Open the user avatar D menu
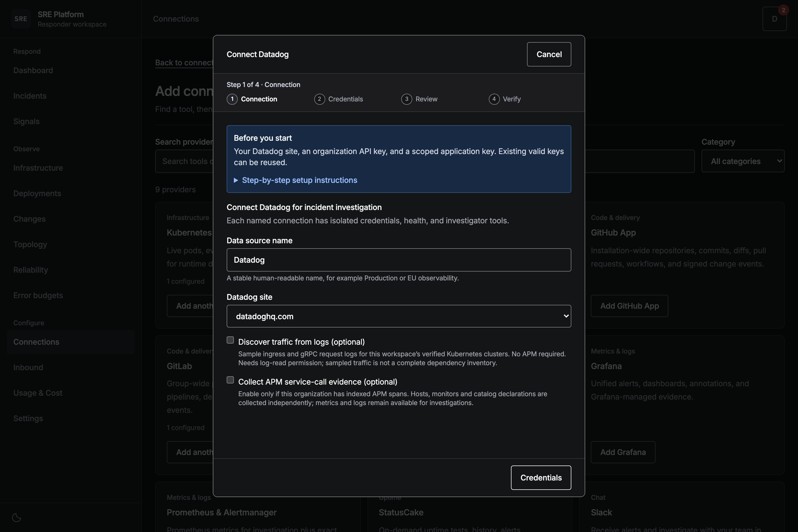This screenshot has width=798, height=532. (775, 19)
